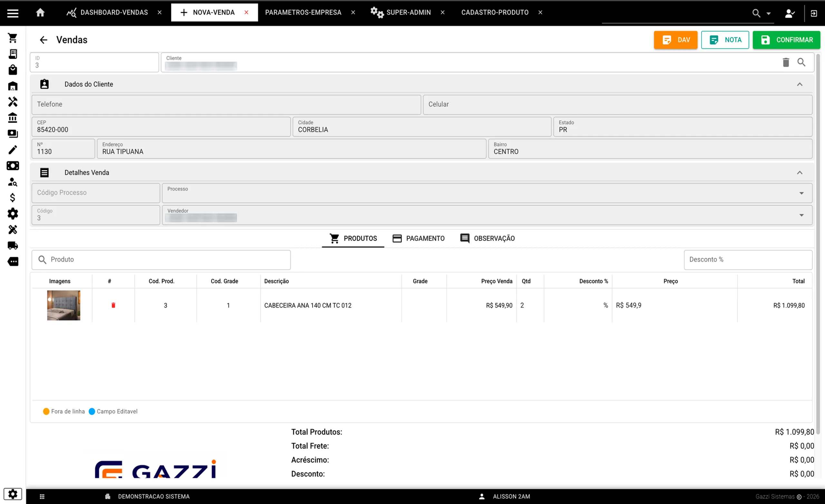Open the shopping cart sidebar icon
The height and width of the screenshot is (504, 825).
[13, 38]
